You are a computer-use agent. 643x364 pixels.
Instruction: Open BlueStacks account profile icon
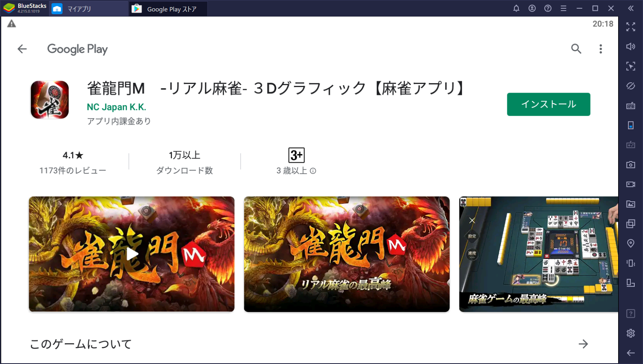tap(532, 8)
